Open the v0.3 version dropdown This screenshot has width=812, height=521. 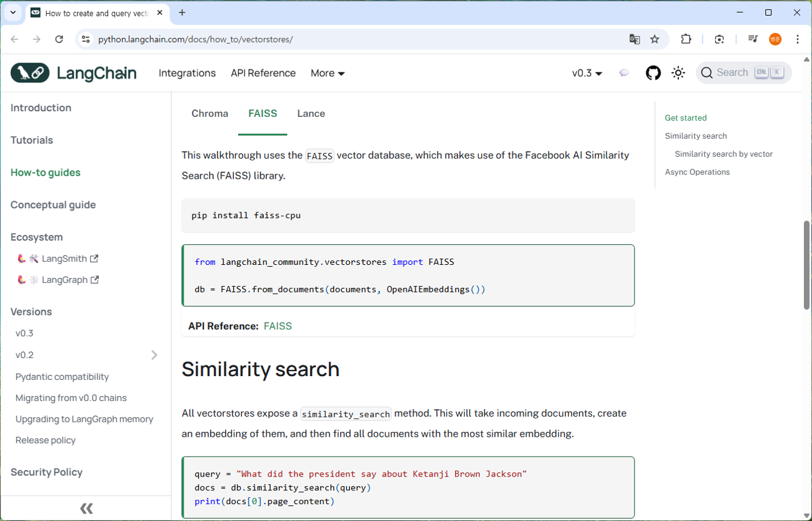tap(587, 73)
